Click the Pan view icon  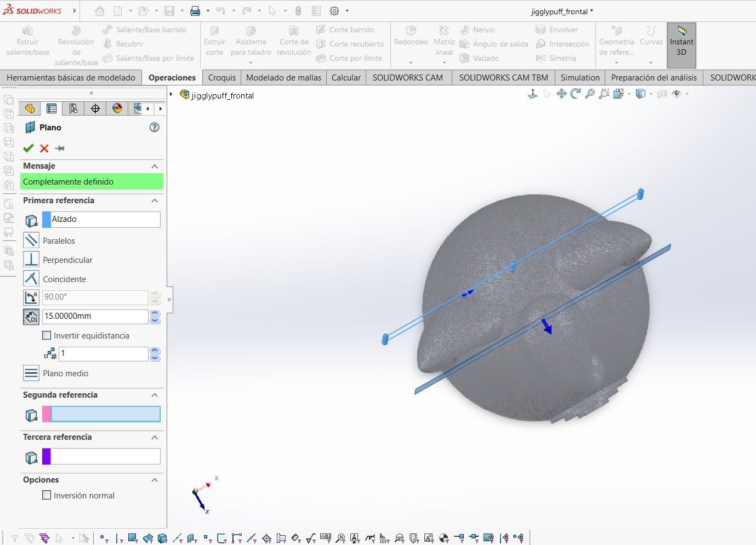561,94
